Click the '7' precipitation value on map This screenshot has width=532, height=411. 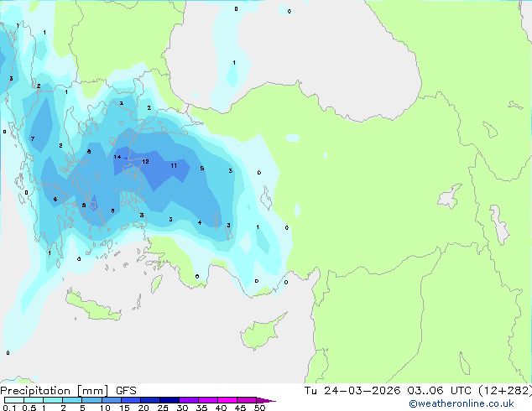(x=33, y=138)
